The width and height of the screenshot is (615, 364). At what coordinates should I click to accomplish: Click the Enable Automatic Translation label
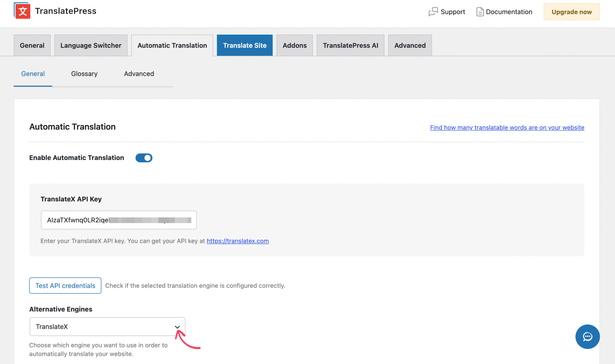point(76,158)
